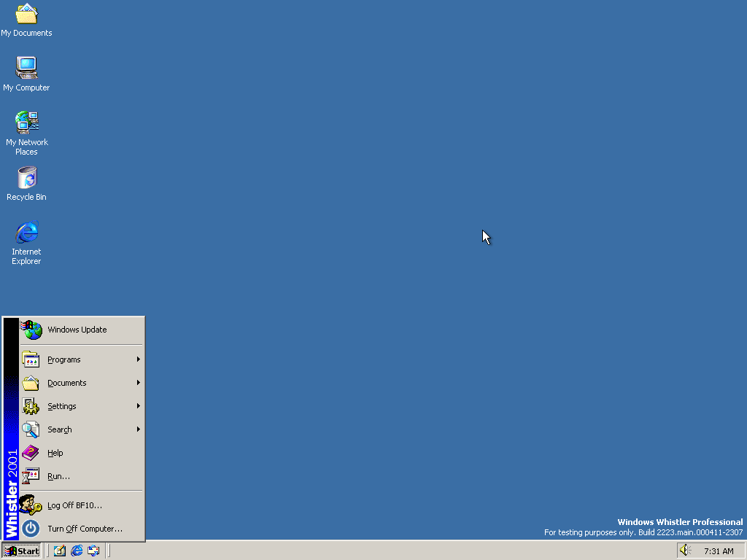Expand the Search submenu arrow
The image size is (747, 560).
click(138, 429)
